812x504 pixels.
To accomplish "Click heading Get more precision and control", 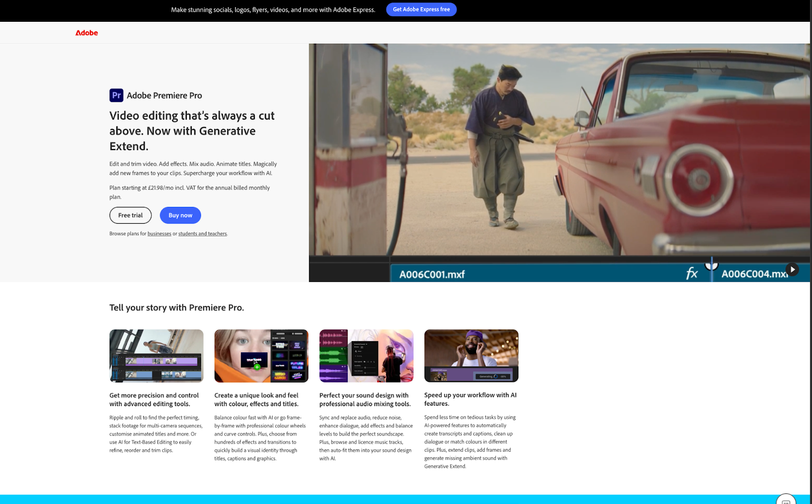I will (x=154, y=400).
